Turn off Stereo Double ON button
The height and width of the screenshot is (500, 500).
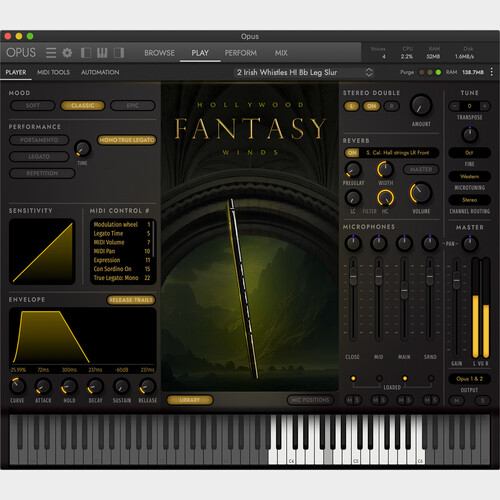click(371, 106)
